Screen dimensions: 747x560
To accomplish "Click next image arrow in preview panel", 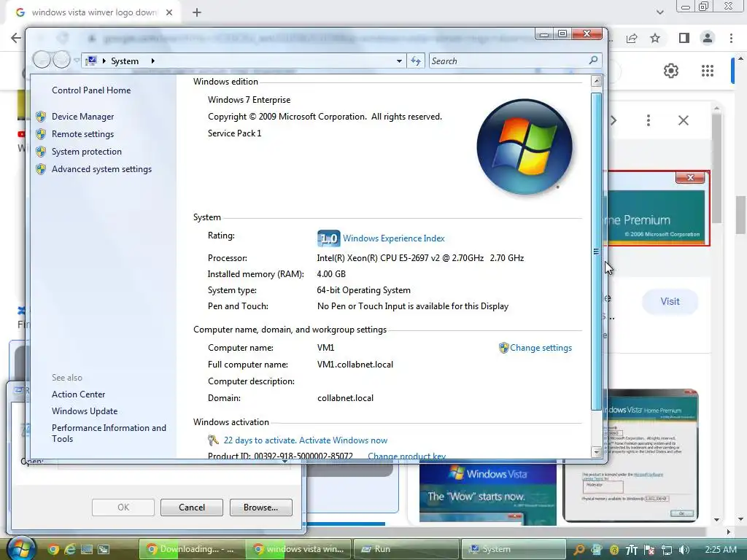I will tap(614, 120).
